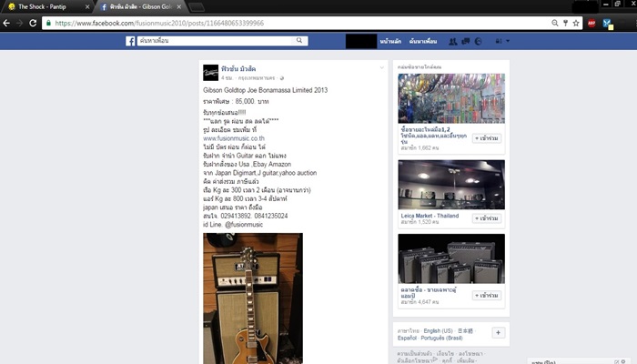Open the messages icon in Facebook header

point(466,41)
